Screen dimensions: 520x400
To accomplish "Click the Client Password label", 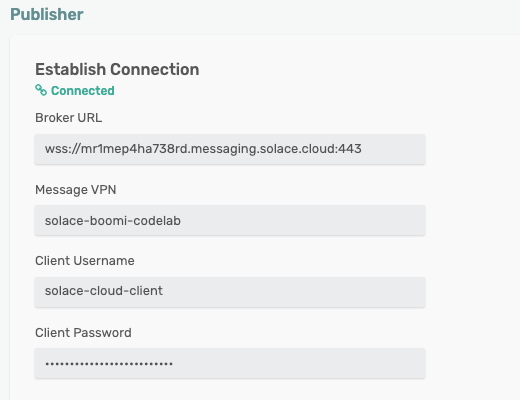I will tap(83, 333).
